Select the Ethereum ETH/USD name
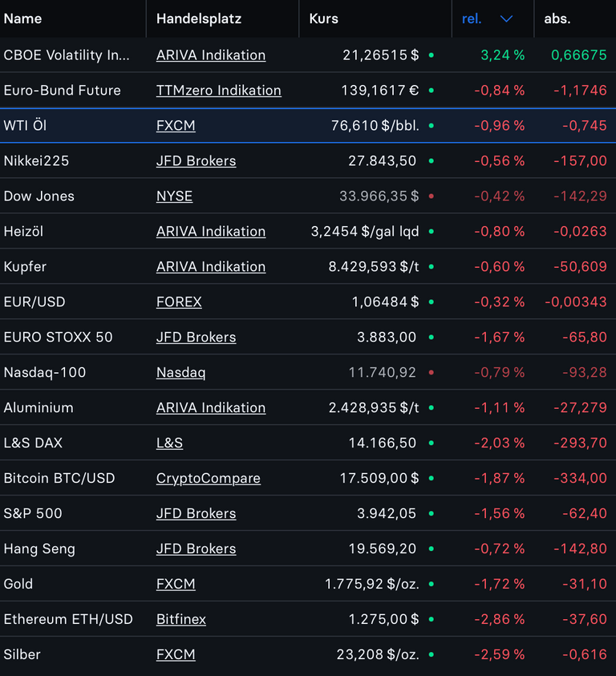This screenshot has height=676, width=616. pos(68,619)
